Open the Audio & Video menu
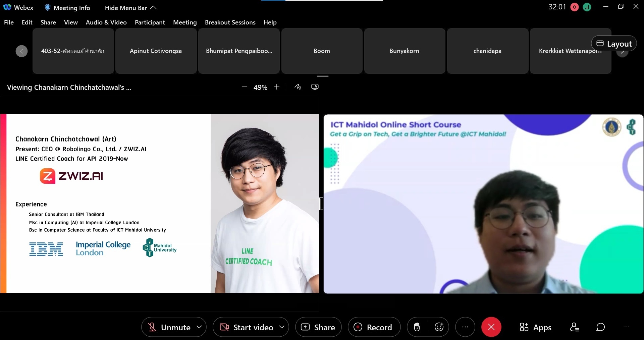644x340 pixels. [x=106, y=22]
